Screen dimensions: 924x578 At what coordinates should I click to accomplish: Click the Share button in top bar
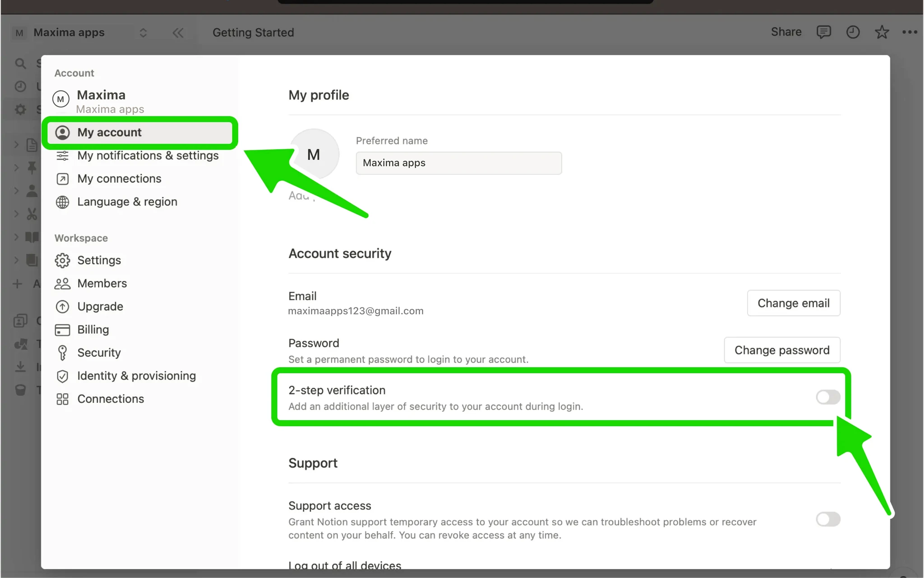(x=786, y=32)
